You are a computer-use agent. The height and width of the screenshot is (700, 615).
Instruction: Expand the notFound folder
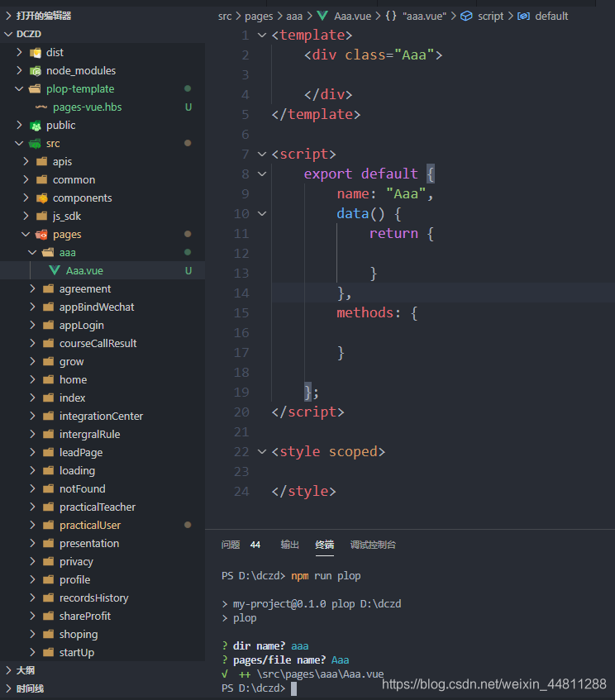[x=32, y=488]
